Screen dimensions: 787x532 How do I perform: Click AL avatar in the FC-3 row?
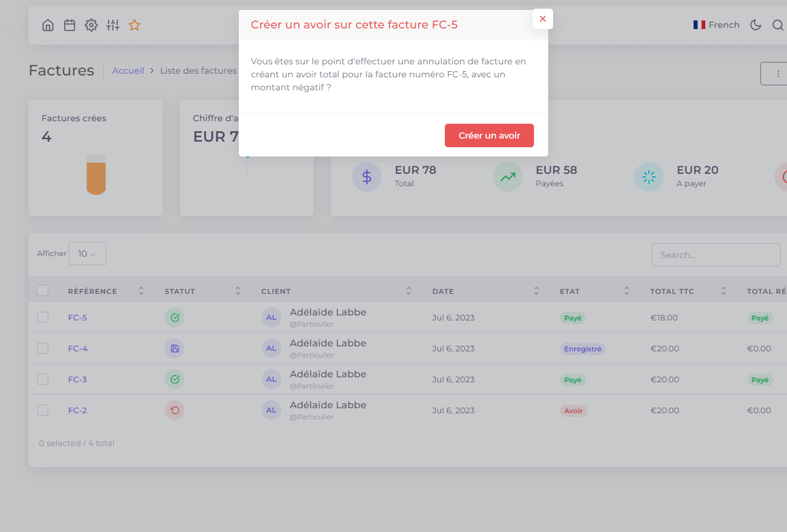point(271,379)
